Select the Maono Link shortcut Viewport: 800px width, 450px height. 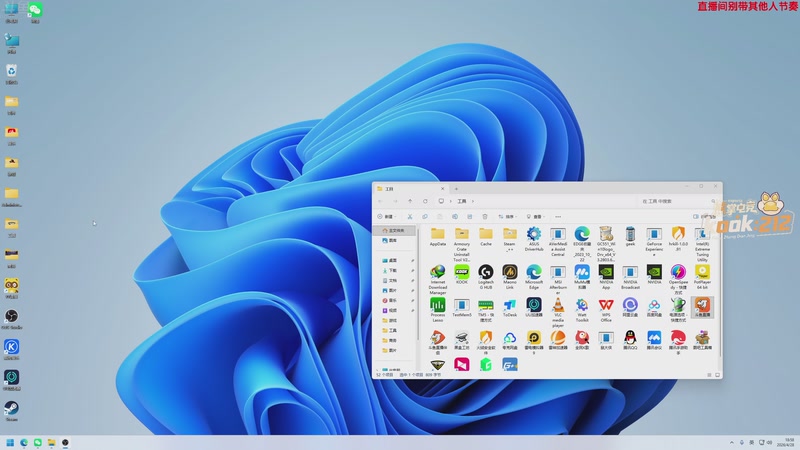(510, 278)
